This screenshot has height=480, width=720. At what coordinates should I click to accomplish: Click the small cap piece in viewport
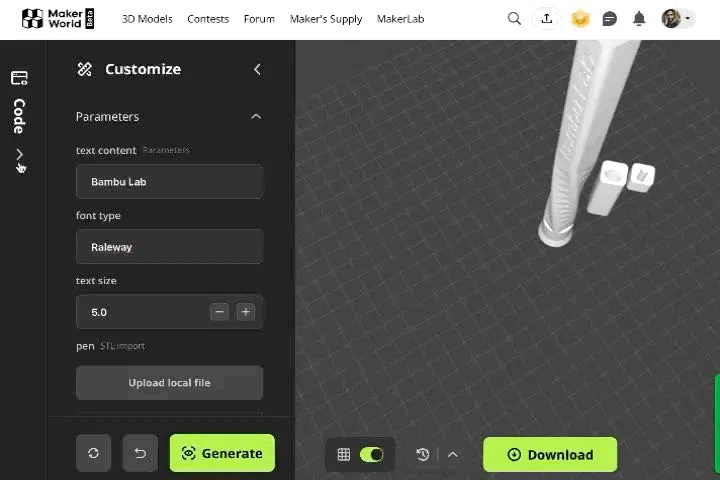click(x=641, y=176)
